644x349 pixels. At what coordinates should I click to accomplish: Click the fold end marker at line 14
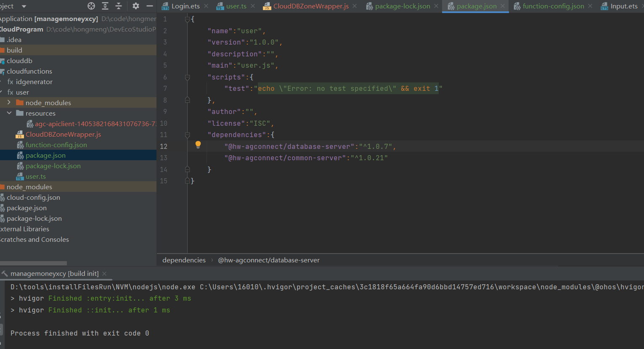pyautogui.click(x=188, y=169)
